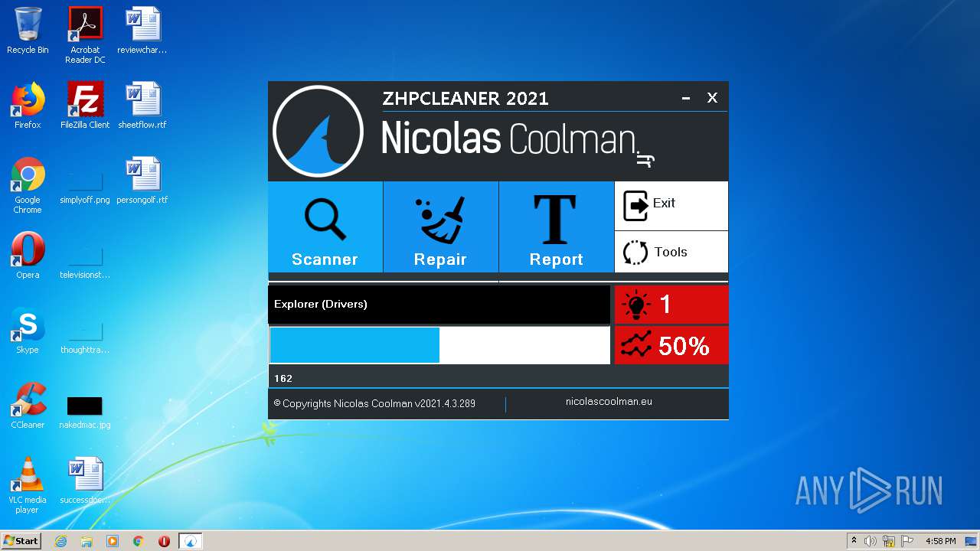This screenshot has height=551, width=980.
Task: Launch Chrome from the taskbar
Action: (x=139, y=541)
